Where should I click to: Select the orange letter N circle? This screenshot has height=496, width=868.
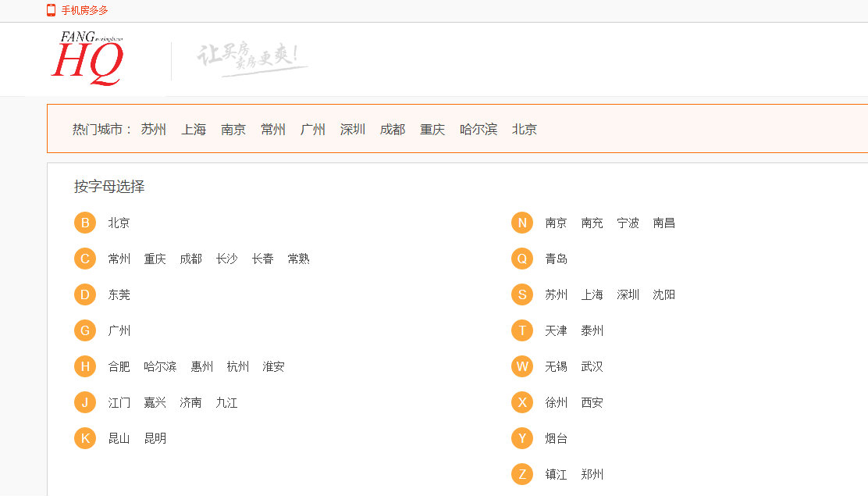tap(522, 223)
